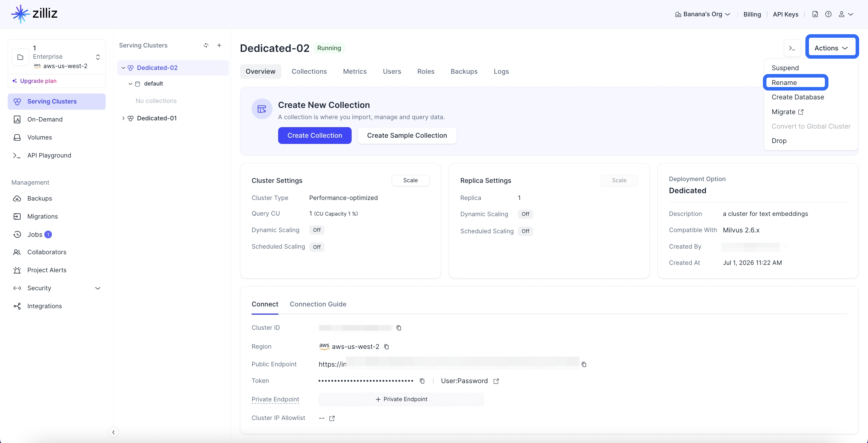Add a new serving cluster

pos(219,45)
